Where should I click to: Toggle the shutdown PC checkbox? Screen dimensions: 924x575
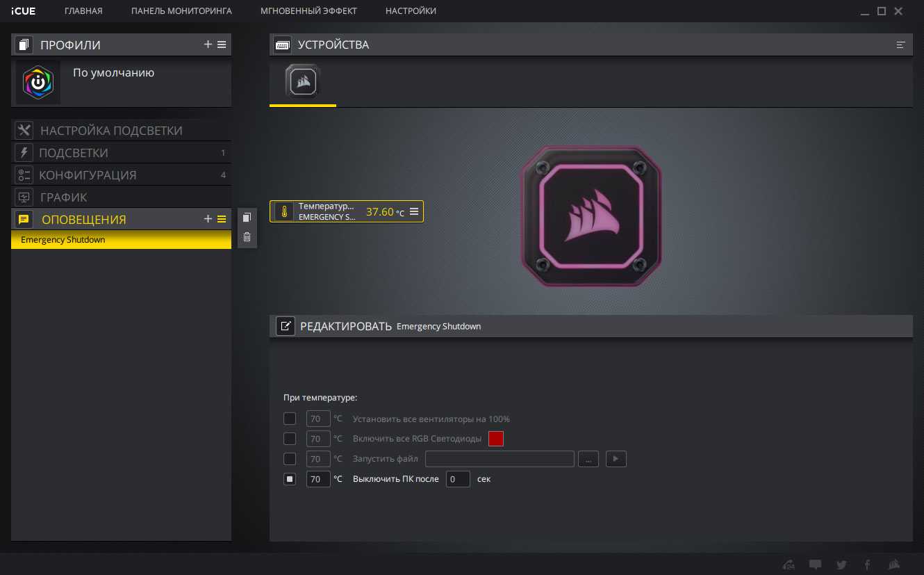[290, 479]
